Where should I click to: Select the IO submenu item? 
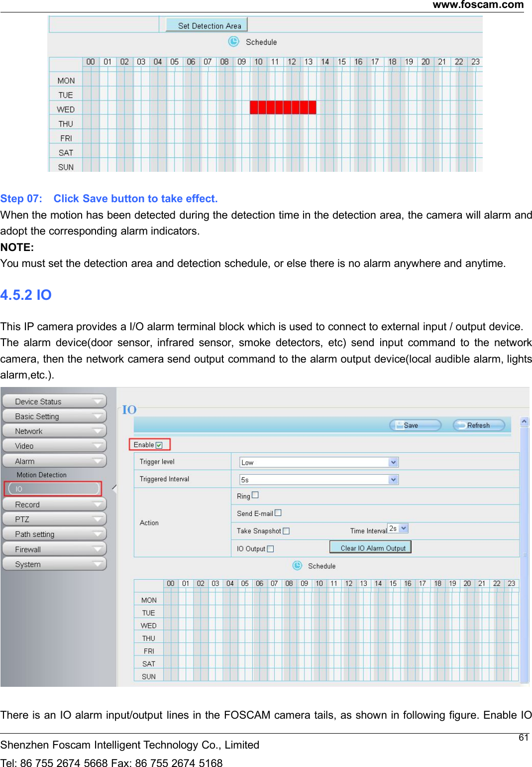pos(53,489)
